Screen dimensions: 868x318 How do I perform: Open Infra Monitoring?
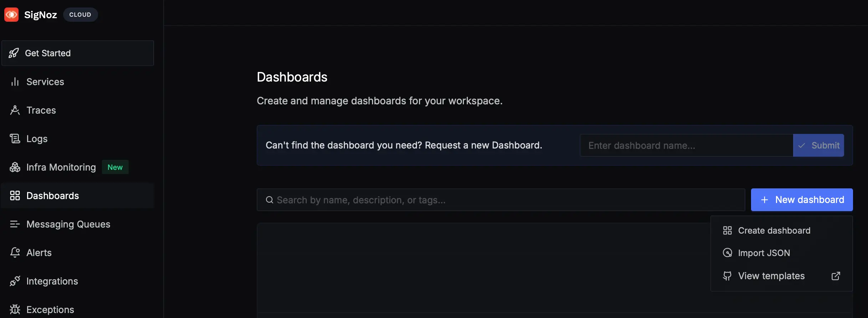click(x=78, y=167)
